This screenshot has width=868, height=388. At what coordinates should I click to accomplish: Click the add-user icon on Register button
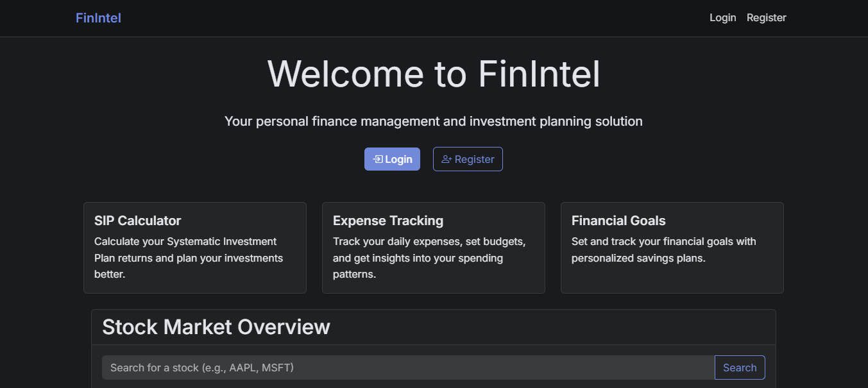(x=447, y=159)
